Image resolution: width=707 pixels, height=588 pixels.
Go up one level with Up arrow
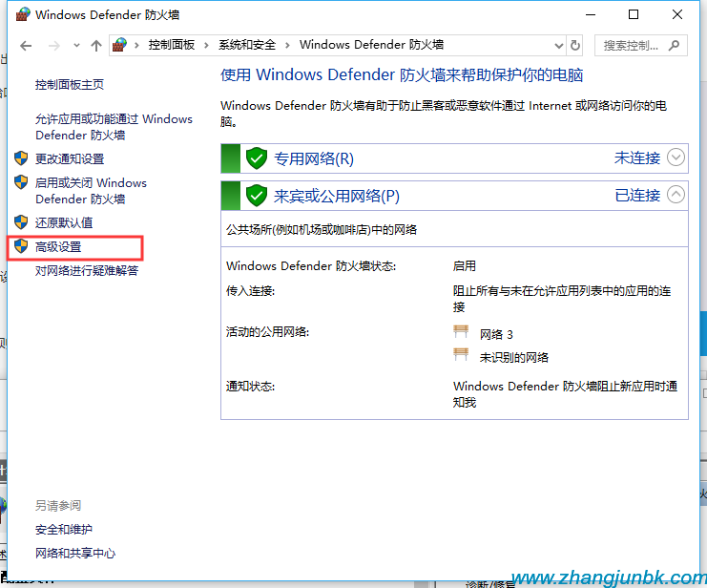tap(95, 46)
